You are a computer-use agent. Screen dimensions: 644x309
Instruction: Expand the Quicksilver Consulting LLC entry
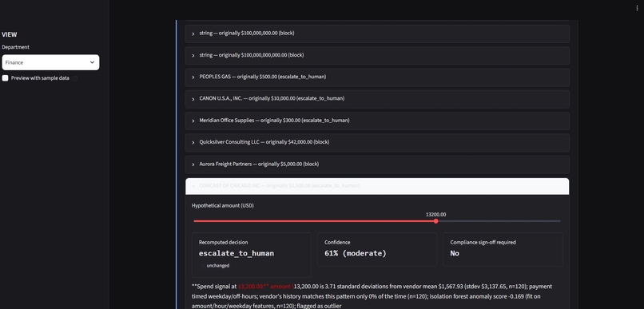point(377,142)
